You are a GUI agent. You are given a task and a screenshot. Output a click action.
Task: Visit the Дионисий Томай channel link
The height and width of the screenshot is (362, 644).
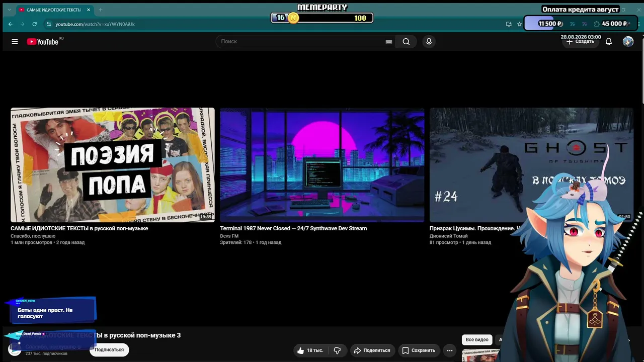point(449,236)
